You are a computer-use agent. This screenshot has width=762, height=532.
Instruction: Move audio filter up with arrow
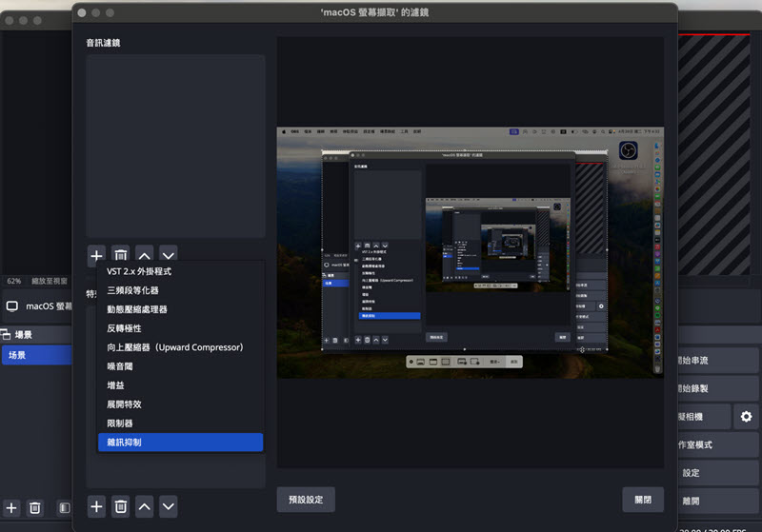(145, 255)
